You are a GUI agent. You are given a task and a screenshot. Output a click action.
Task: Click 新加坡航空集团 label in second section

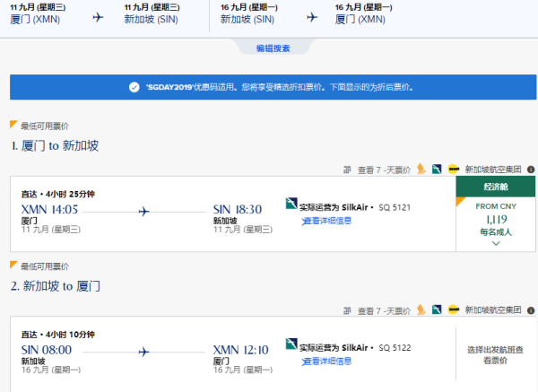click(x=493, y=310)
